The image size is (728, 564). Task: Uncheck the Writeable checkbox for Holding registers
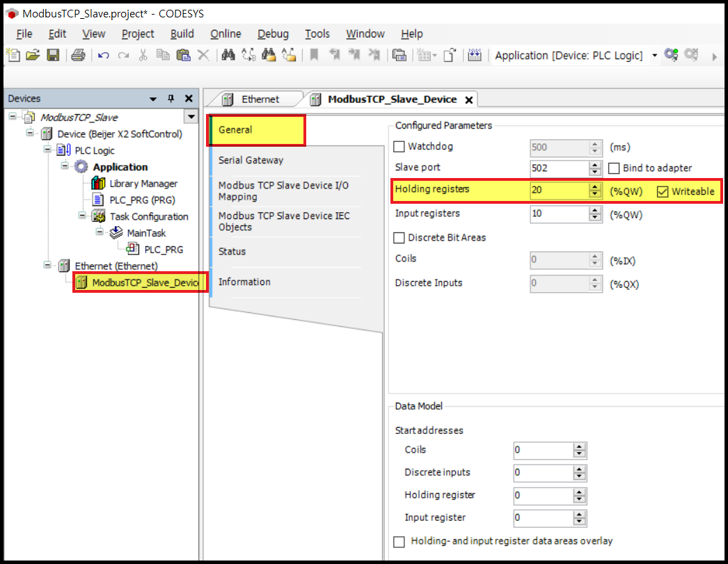662,191
